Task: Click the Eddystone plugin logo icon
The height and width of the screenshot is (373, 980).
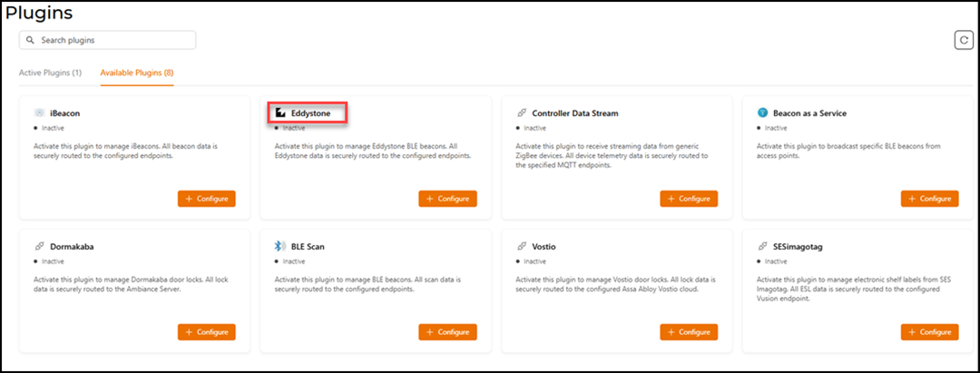Action: click(x=280, y=113)
